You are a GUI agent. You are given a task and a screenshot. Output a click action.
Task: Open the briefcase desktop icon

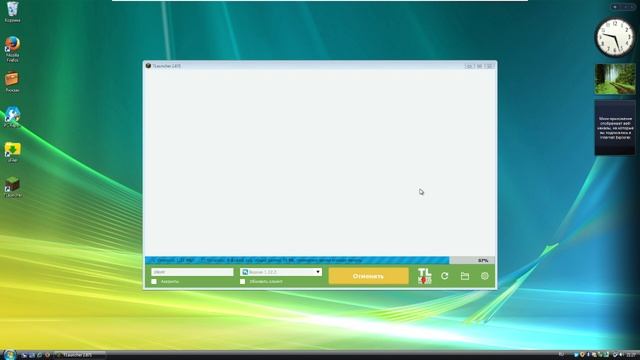click(12, 82)
